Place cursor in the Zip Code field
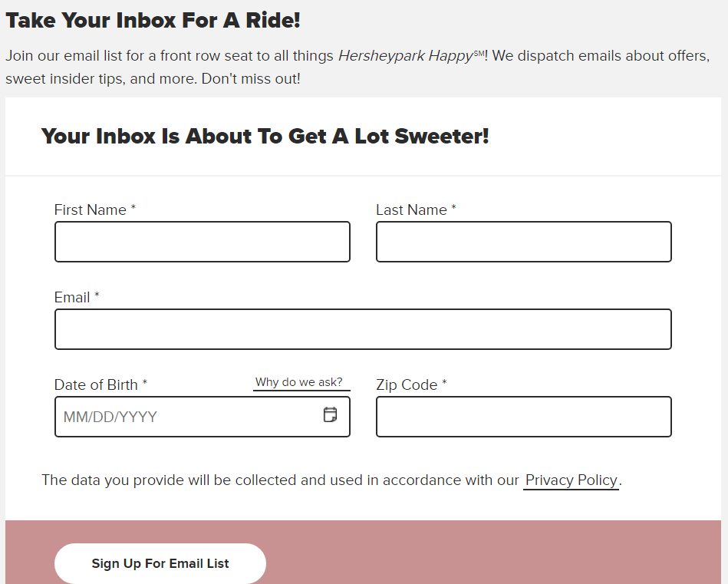This screenshot has height=584, width=728. point(523,416)
